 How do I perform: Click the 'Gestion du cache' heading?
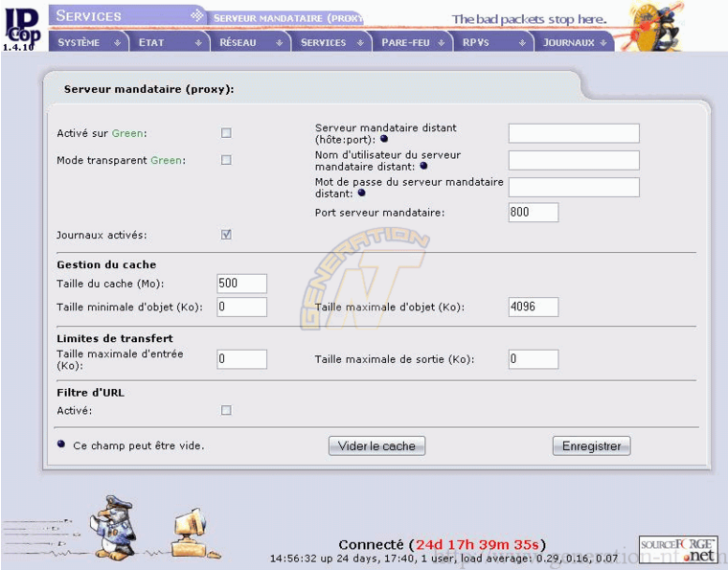106,264
